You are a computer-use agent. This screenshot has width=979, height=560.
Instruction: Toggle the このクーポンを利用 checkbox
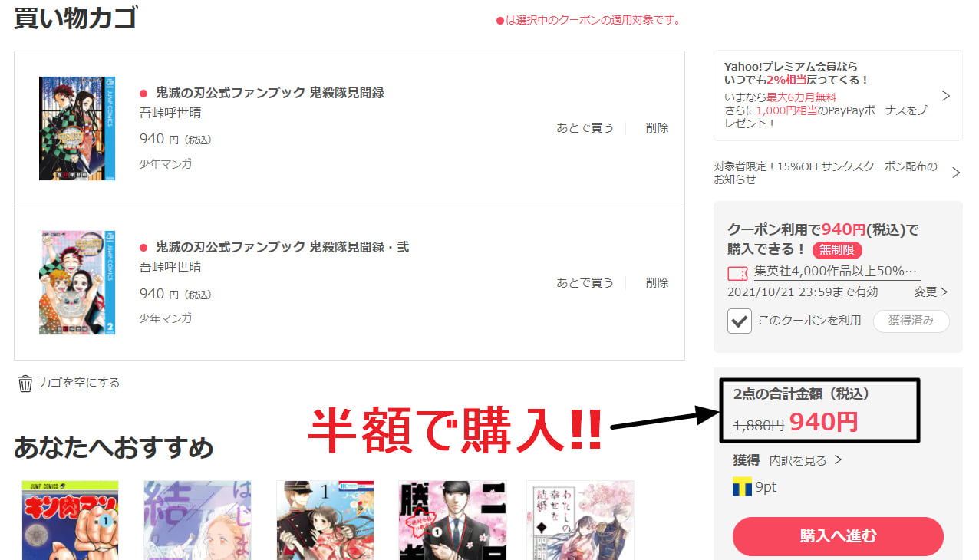pos(740,321)
